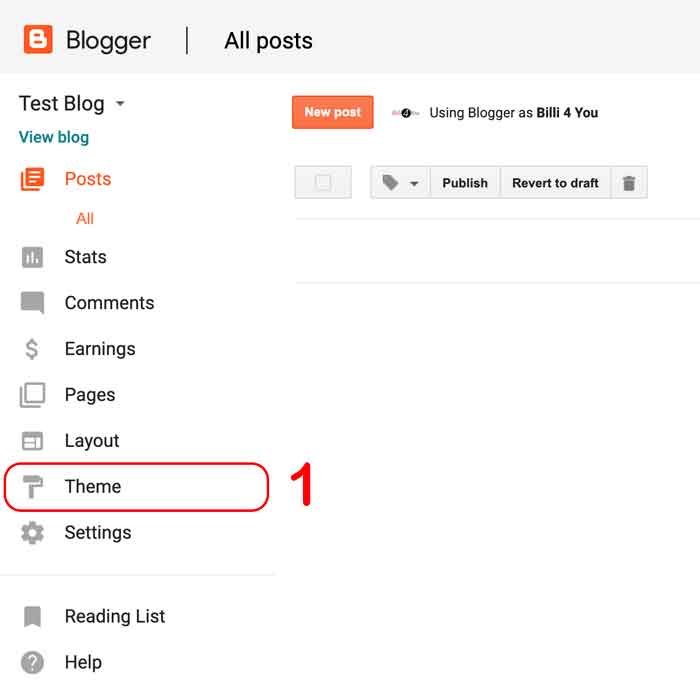
Task: Open the Posts menu item
Action: (x=88, y=179)
